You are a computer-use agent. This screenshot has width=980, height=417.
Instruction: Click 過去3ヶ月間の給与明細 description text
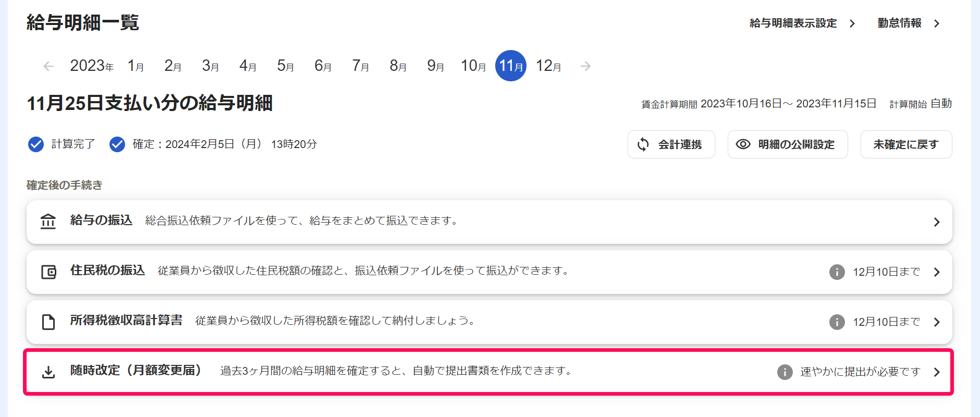(x=397, y=371)
